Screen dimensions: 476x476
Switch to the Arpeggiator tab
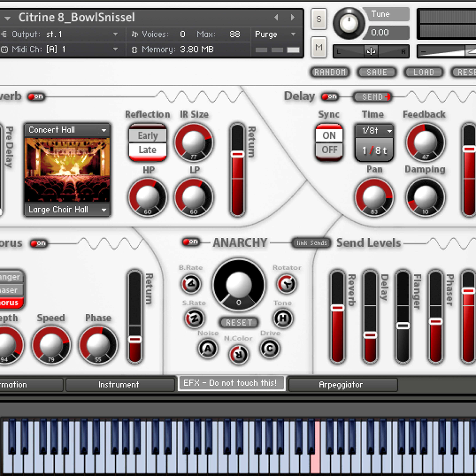pyautogui.click(x=343, y=385)
